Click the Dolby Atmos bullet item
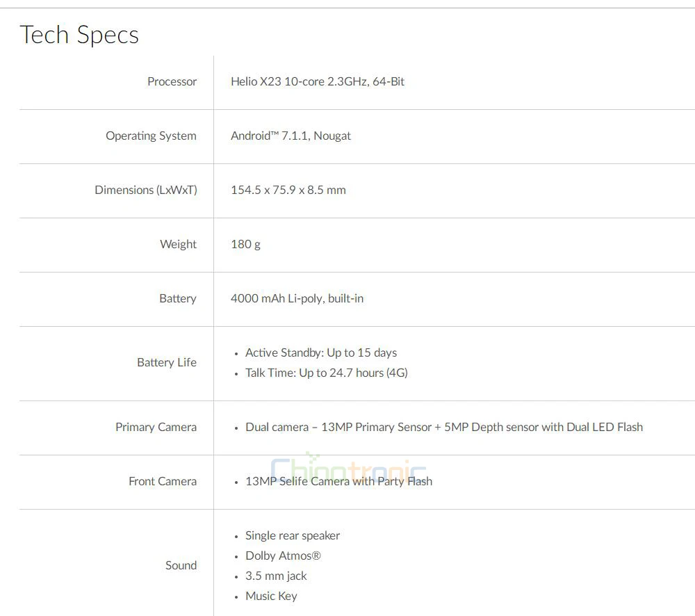 283,556
